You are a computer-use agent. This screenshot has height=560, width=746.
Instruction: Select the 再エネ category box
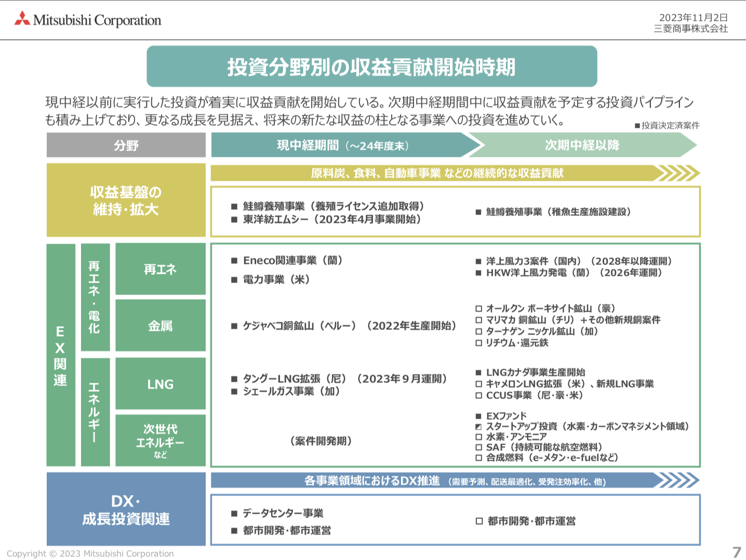click(161, 269)
